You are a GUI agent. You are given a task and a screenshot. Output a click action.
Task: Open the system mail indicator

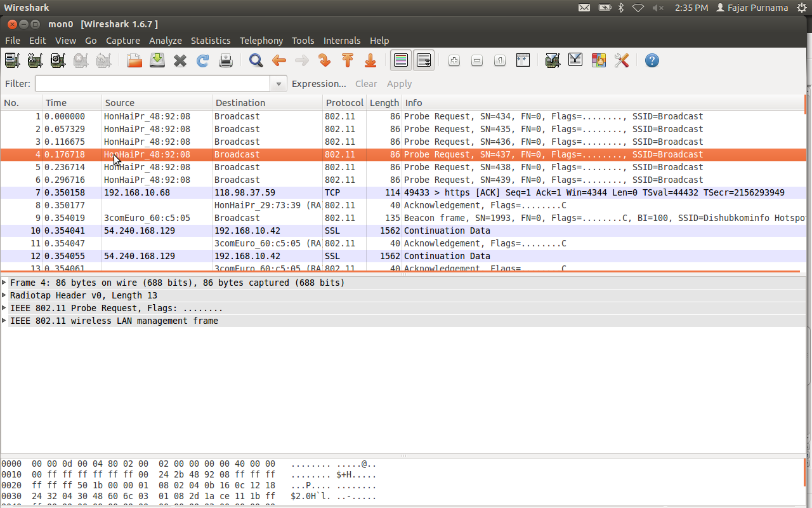(x=584, y=8)
